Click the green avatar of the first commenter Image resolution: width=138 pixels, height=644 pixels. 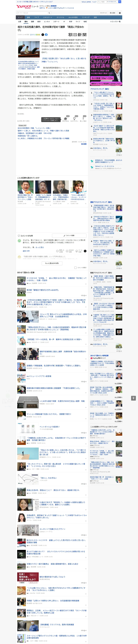(19, 241)
